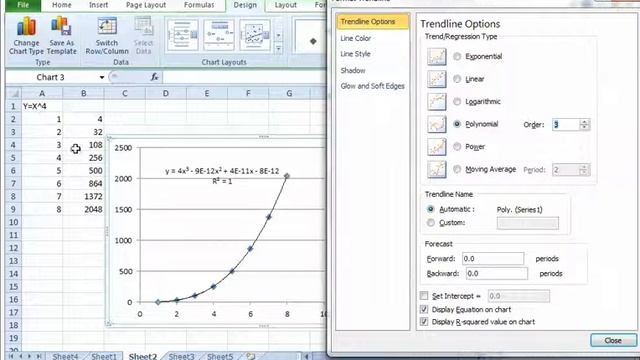This screenshot has width=640, height=360.
Task: Select Exponential regression type
Action: [x=457, y=56]
